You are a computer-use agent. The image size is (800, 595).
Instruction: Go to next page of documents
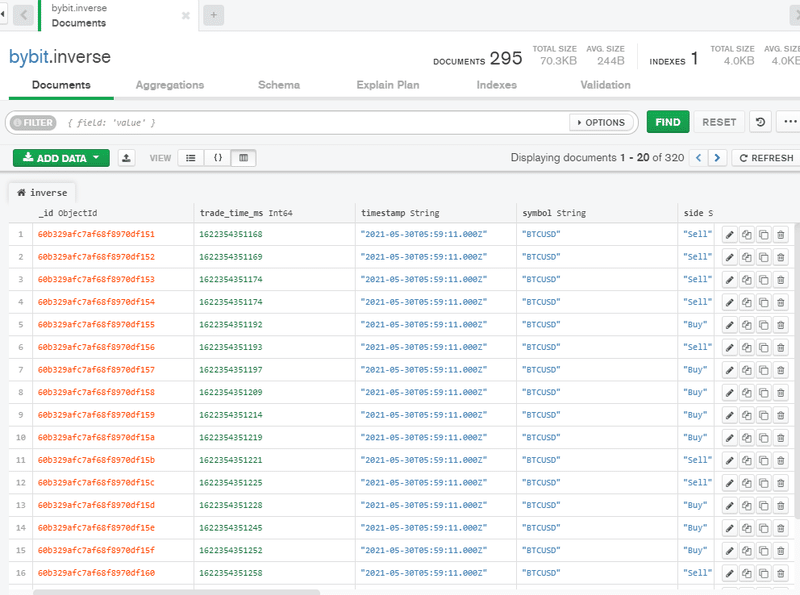(x=718, y=157)
